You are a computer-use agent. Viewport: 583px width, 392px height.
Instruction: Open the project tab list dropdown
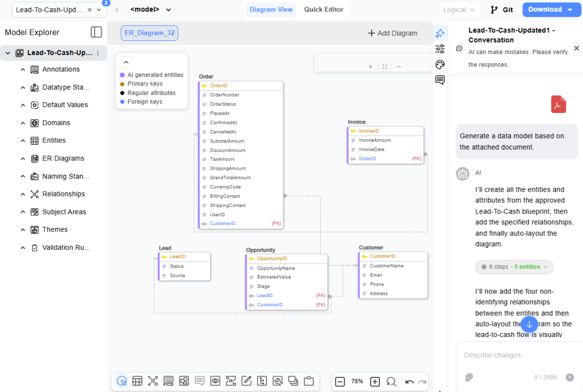pyautogui.click(x=99, y=10)
